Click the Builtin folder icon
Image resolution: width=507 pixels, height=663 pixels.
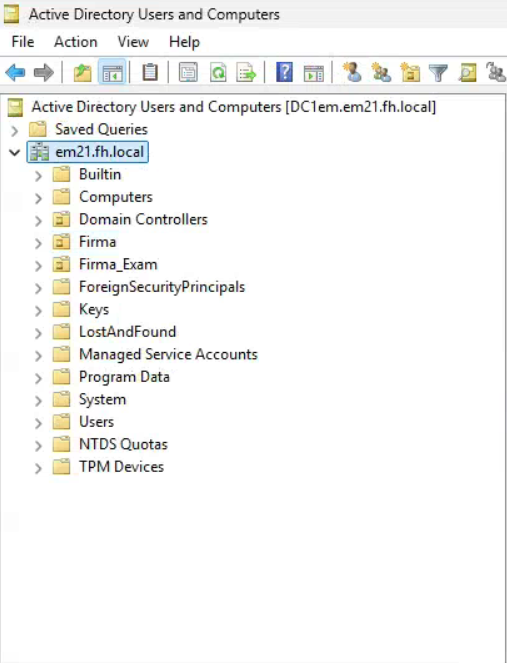(61, 174)
